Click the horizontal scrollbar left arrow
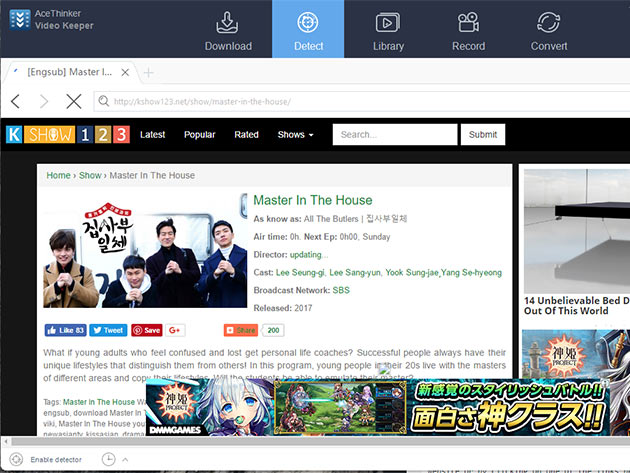This screenshot has width=630, height=473. pos(6,442)
